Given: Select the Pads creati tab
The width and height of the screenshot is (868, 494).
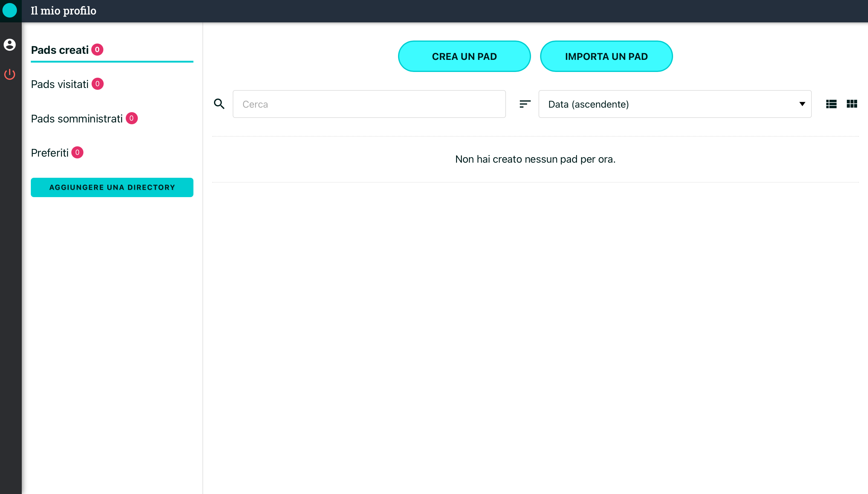Looking at the screenshot, I should click(x=112, y=50).
